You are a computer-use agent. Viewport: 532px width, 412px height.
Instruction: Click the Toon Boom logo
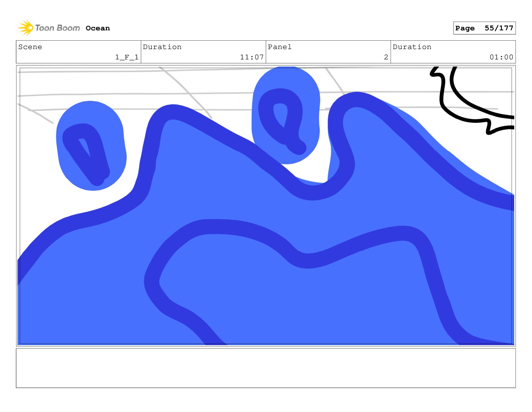48,28
